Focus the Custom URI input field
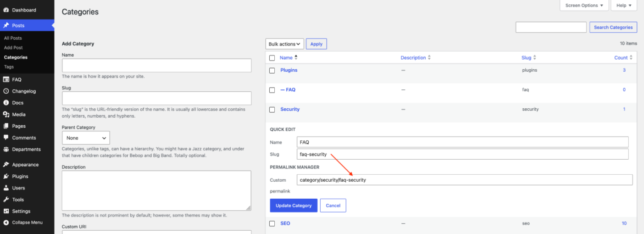The width and height of the screenshot is (644, 234). (157, 232)
